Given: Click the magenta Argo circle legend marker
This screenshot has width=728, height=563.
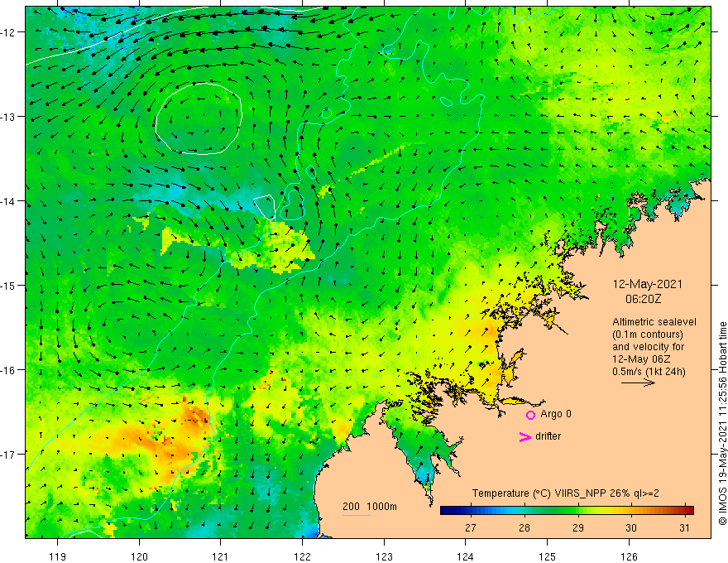Looking at the screenshot, I should (x=530, y=415).
